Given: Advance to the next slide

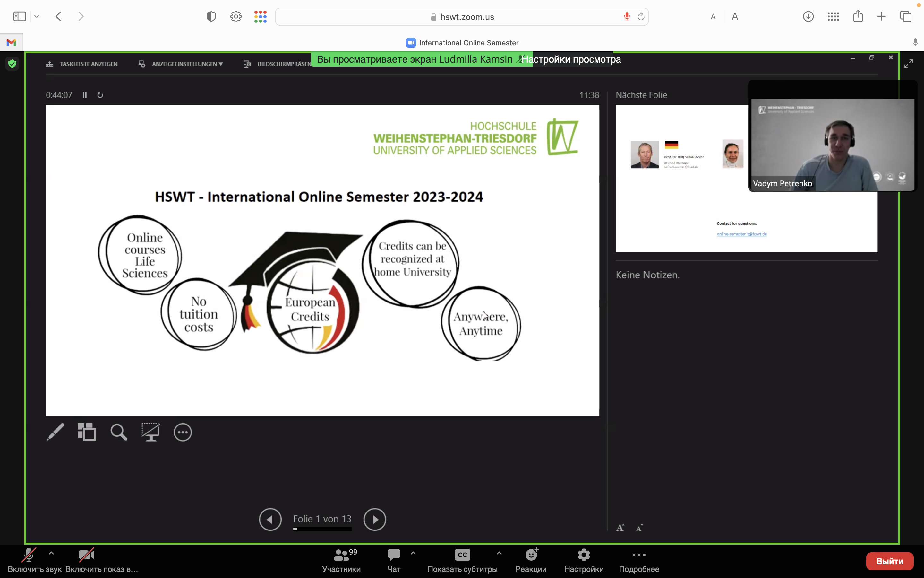Looking at the screenshot, I should pyautogui.click(x=374, y=519).
